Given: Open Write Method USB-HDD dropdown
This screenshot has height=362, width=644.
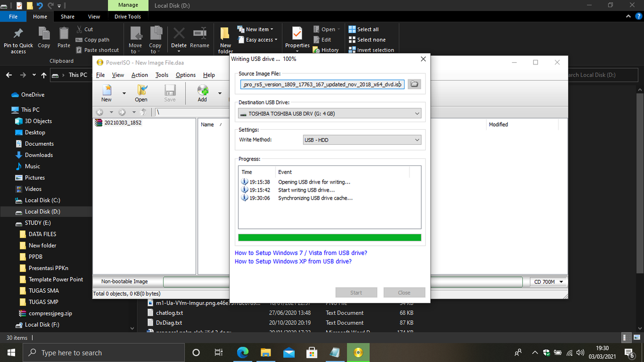Looking at the screenshot, I should click(362, 140).
